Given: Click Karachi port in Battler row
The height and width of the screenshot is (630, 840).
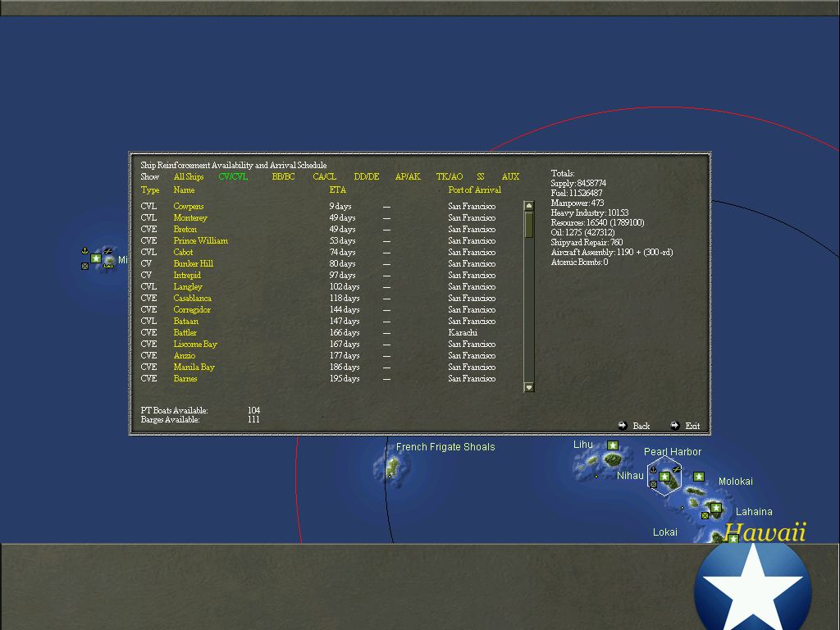Looking at the screenshot, I should coord(463,333).
